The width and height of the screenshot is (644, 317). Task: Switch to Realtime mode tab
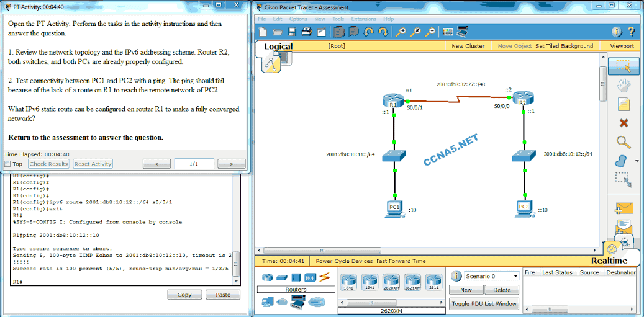coord(609,261)
